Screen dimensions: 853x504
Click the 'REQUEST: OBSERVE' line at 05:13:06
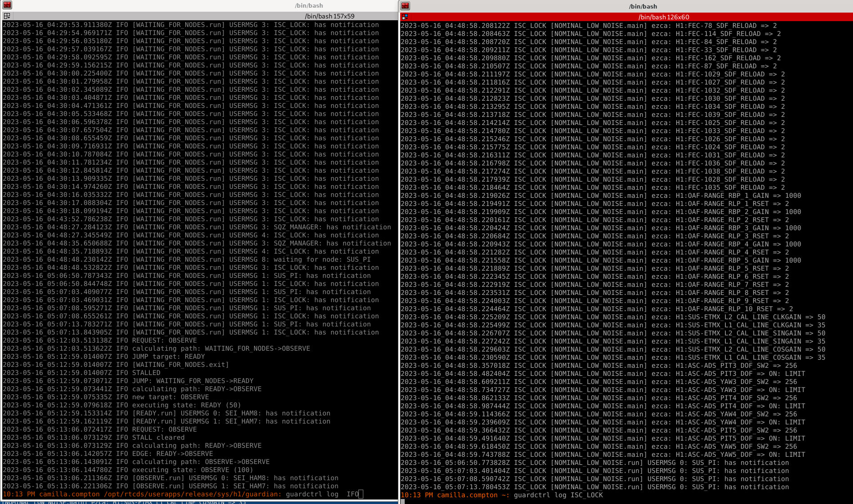(x=100, y=429)
